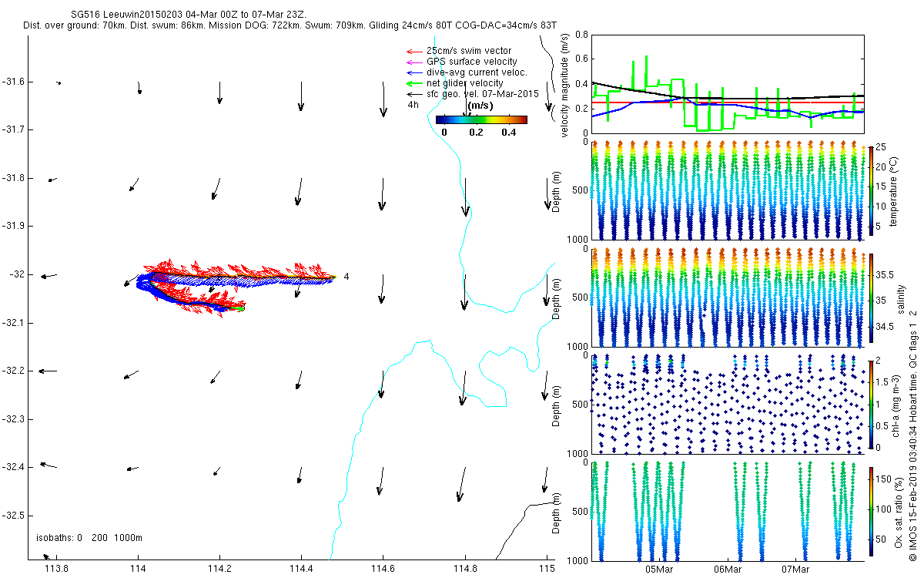
Task: Select the 05Mar date tick label
Action: pyautogui.click(x=659, y=570)
